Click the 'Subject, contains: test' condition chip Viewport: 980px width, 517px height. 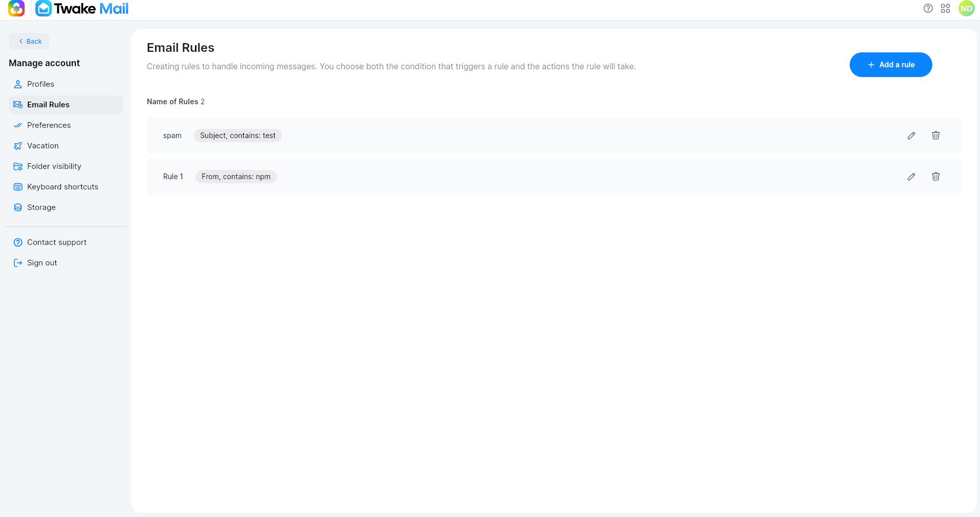click(238, 136)
